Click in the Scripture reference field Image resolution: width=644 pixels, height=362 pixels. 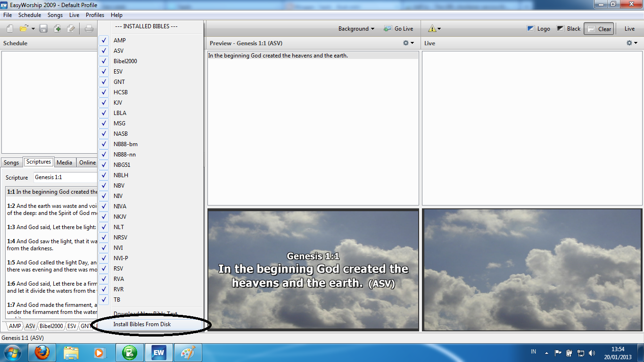click(65, 177)
